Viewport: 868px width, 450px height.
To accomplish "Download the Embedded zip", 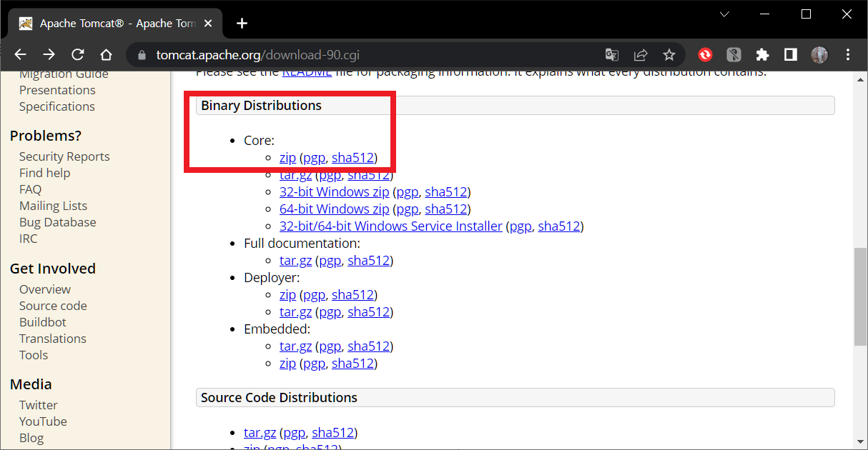I will 287,364.
